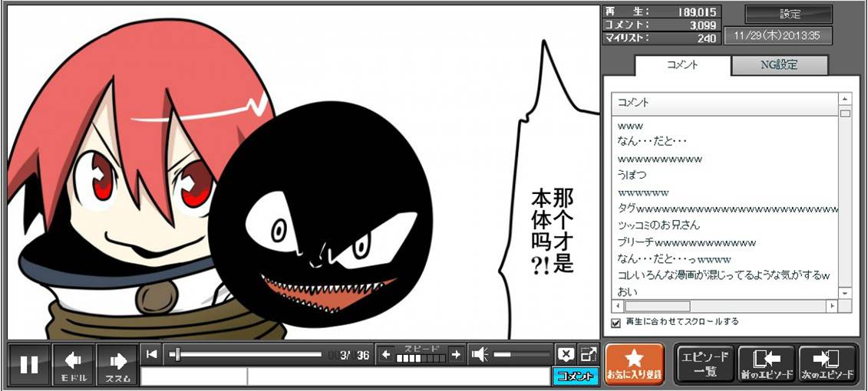This screenshot has width=868, height=391.
Task: Open the episode list (エピソード一覧)
Action: (705, 364)
